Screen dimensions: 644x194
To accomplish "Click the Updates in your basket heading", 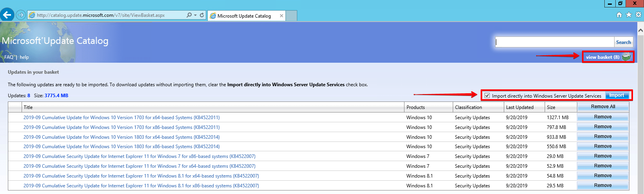I will (33, 72).
